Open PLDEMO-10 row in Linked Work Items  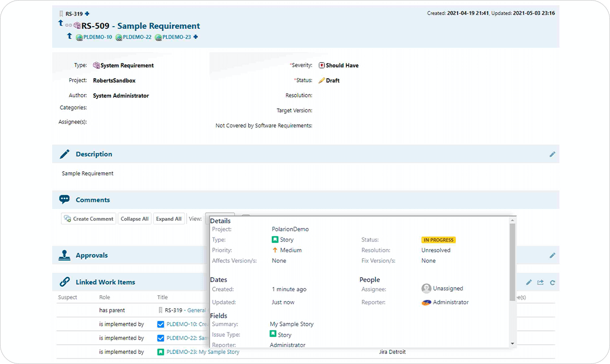[x=186, y=324]
